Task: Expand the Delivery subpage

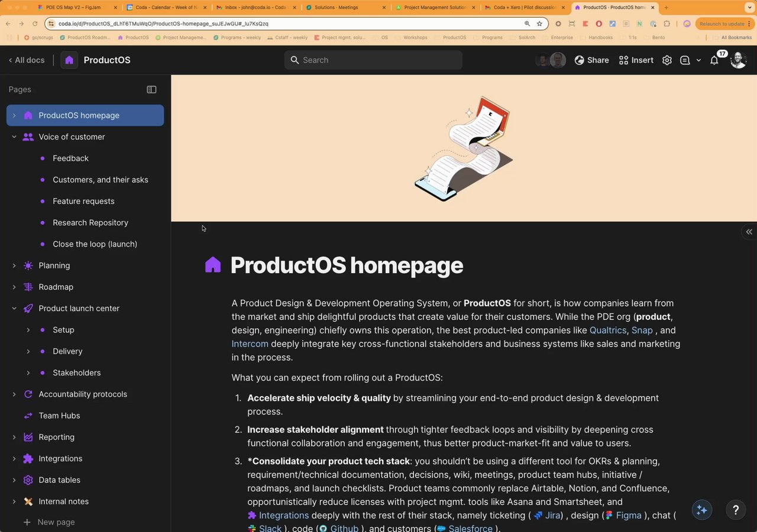Action: [x=28, y=351]
